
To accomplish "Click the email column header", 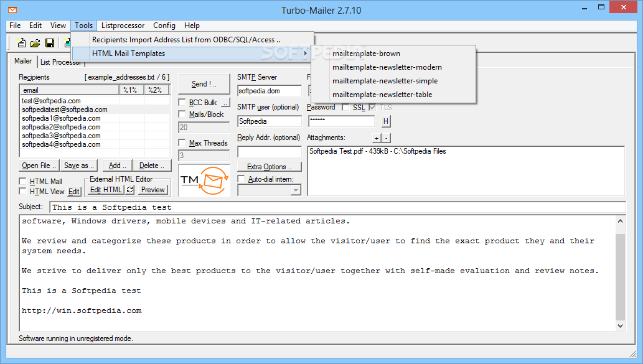I will point(69,90).
